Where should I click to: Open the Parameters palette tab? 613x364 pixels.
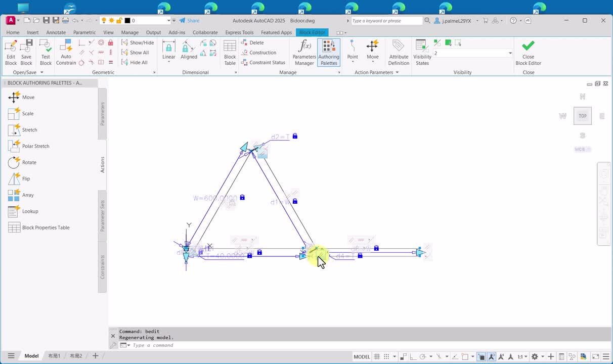102,114
